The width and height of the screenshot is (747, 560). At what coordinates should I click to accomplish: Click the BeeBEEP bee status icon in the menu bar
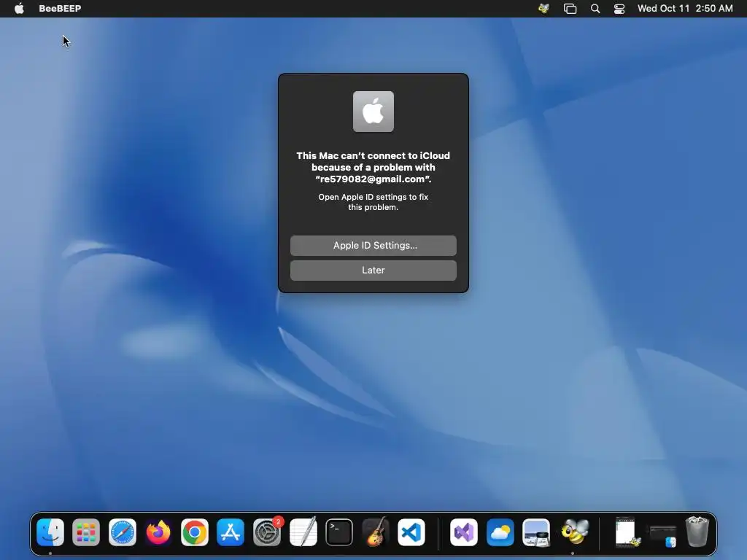point(543,8)
